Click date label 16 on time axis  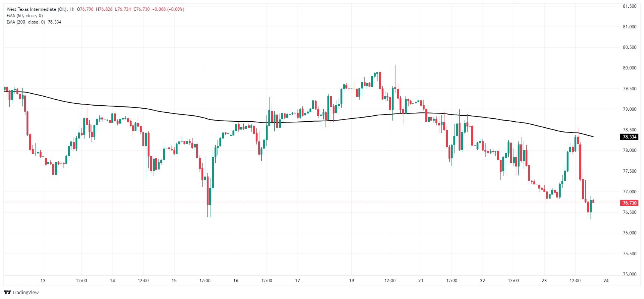click(x=236, y=281)
